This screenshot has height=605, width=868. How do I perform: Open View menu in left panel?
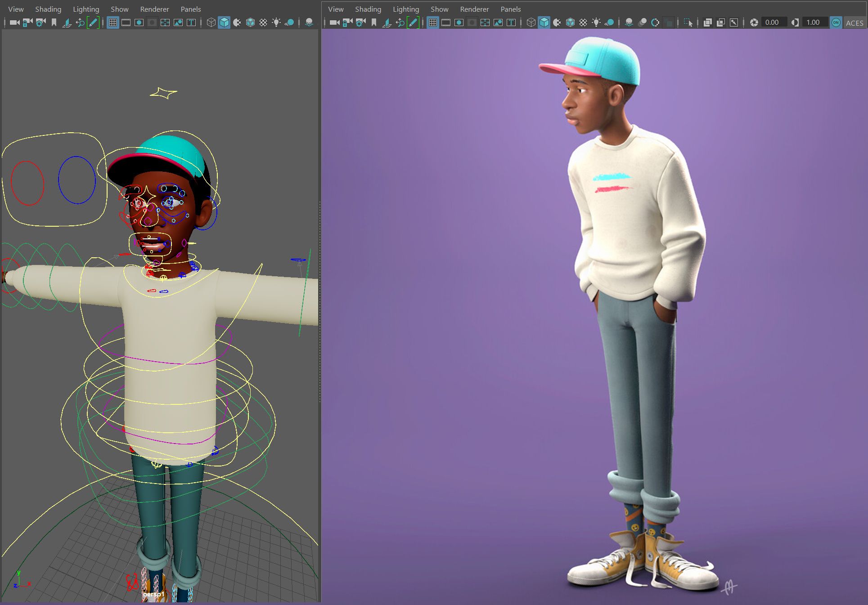[16, 9]
